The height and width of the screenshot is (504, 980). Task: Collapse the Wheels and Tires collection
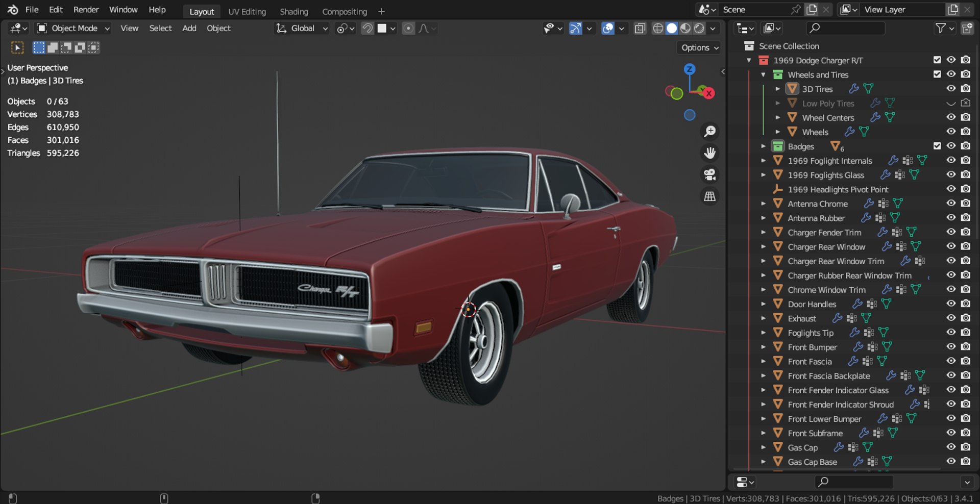click(764, 74)
